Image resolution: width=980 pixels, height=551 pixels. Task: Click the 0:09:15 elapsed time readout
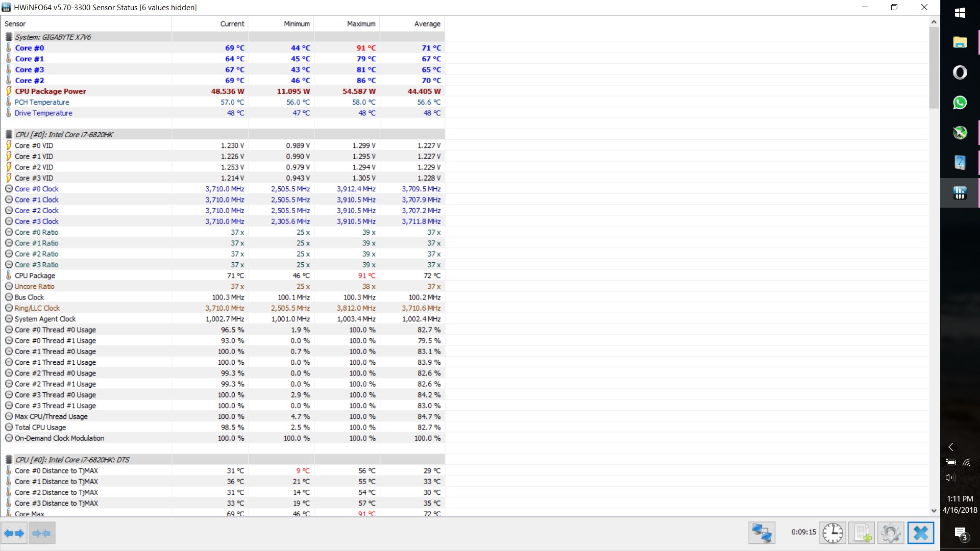(x=803, y=532)
